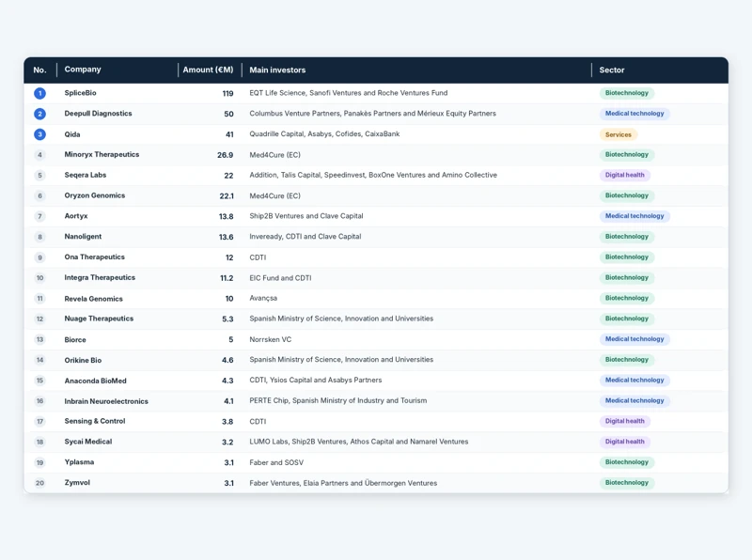Select the gray rank 4 badge
This screenshot has height=560, width=752.
(x=39, y=155)
